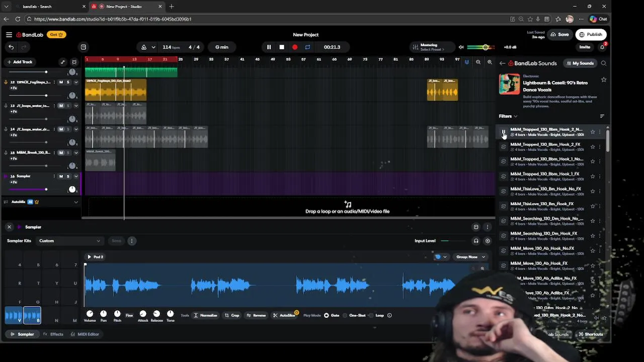Favorite the Lightbourn & Caseli pack star
The image size is (644, 362).
tap(604, 80)
